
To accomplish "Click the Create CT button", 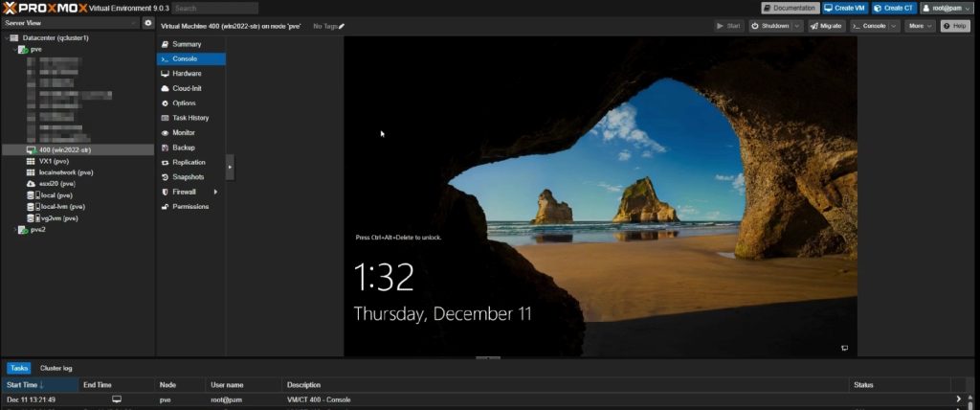I will coord(894,8).
